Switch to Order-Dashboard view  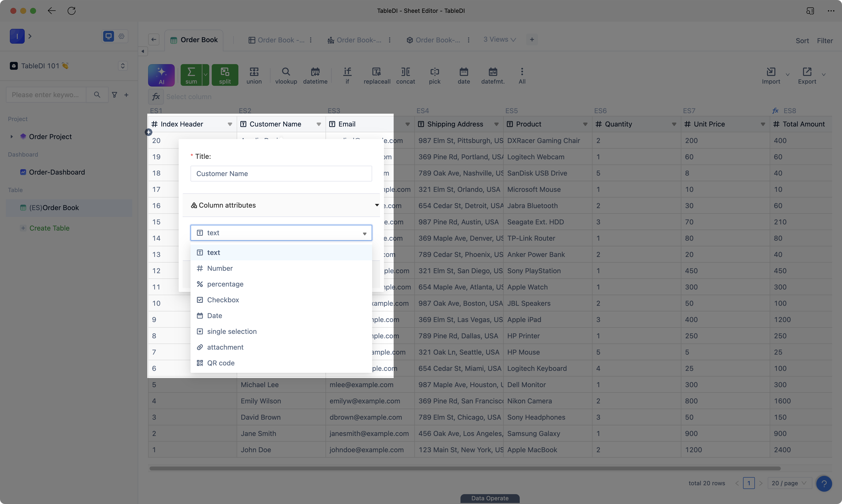[x=57, y=172]
